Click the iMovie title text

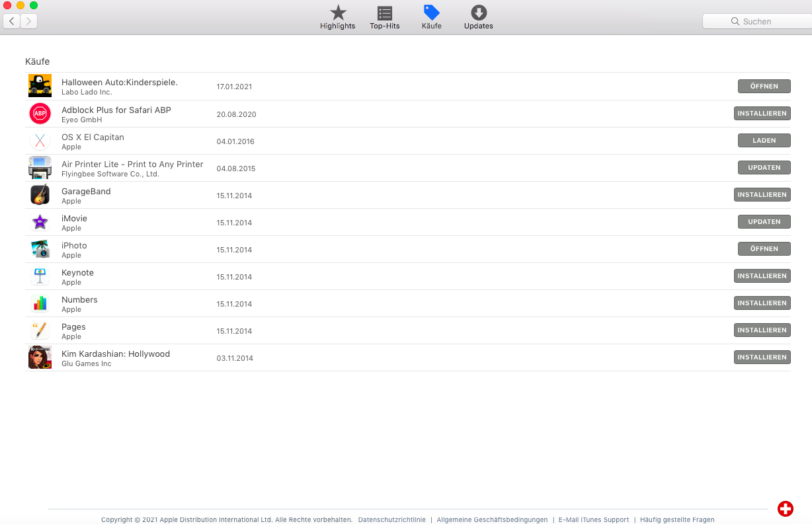pos(74,218)
